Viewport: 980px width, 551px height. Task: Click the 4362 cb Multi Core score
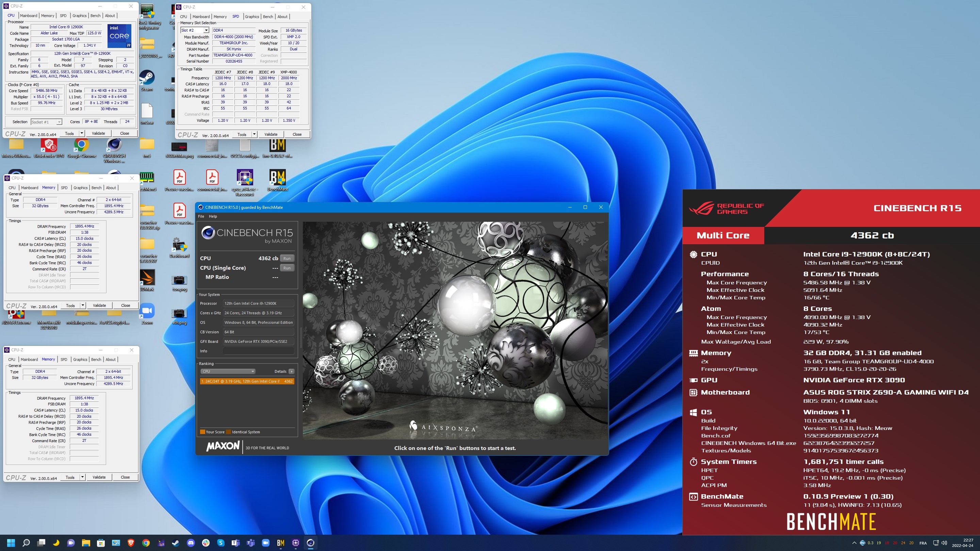pyautogui.click(x=872, y=235)
